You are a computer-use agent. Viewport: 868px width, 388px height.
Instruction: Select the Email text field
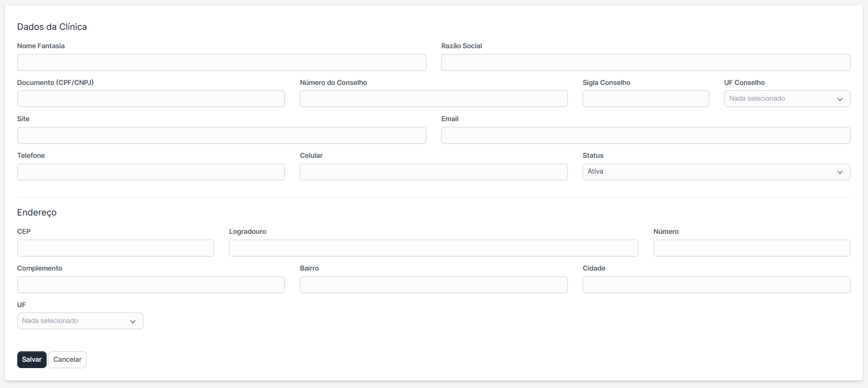[x=645, y=135]
